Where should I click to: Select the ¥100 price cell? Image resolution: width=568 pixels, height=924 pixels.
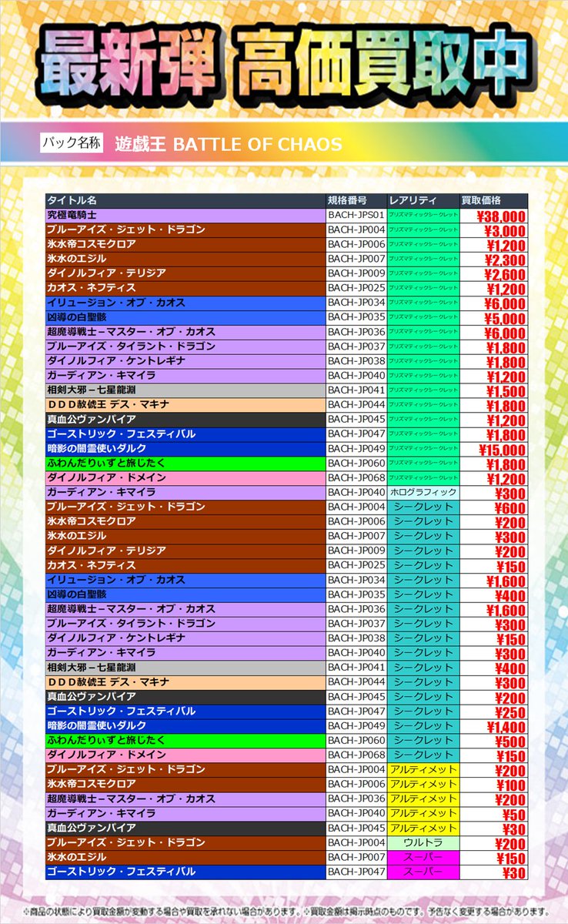[493, 784]
